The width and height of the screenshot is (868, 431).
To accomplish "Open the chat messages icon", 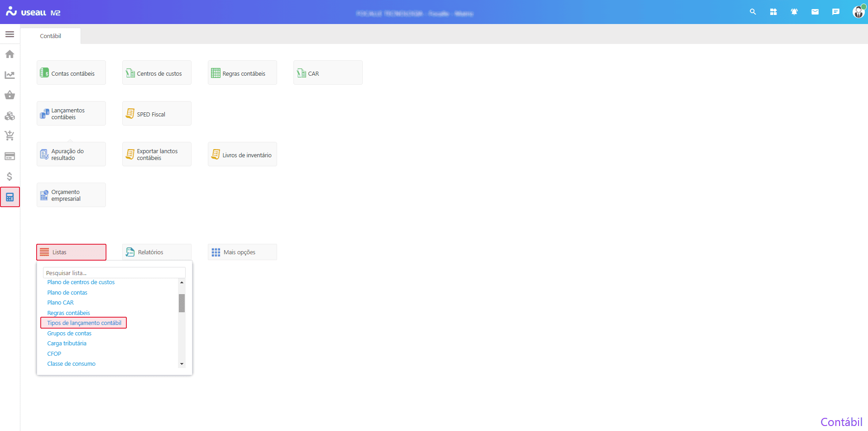I will (836, 12).
